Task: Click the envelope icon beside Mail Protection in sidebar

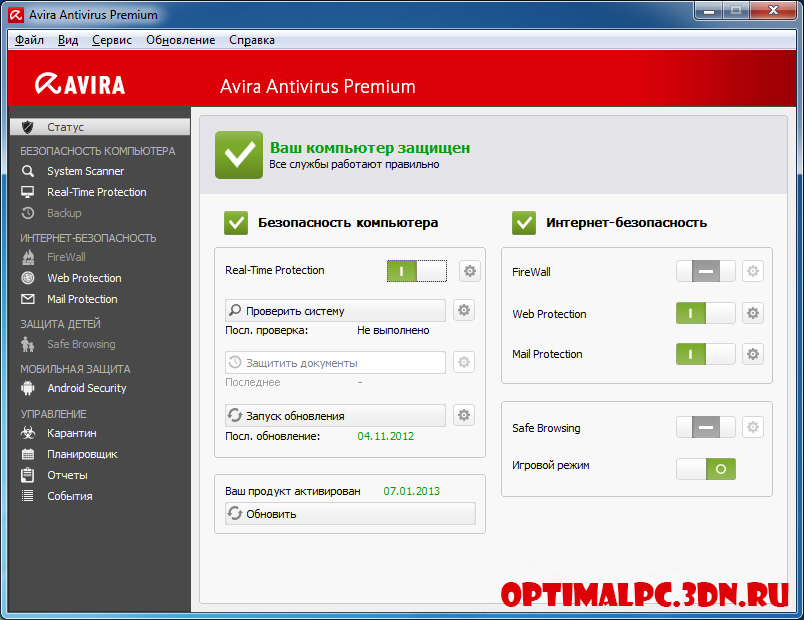Action: pos(28,299)
